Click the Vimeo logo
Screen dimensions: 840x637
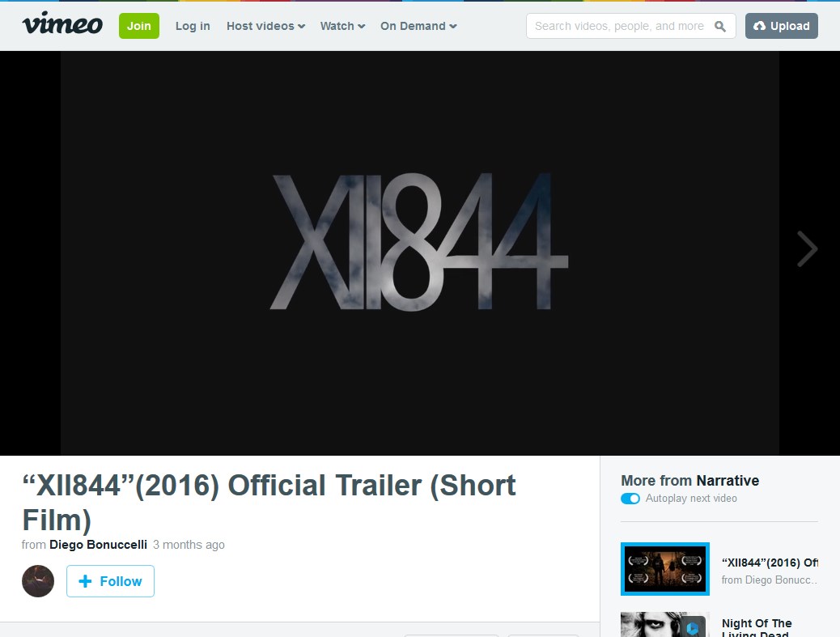click(62, 25)
